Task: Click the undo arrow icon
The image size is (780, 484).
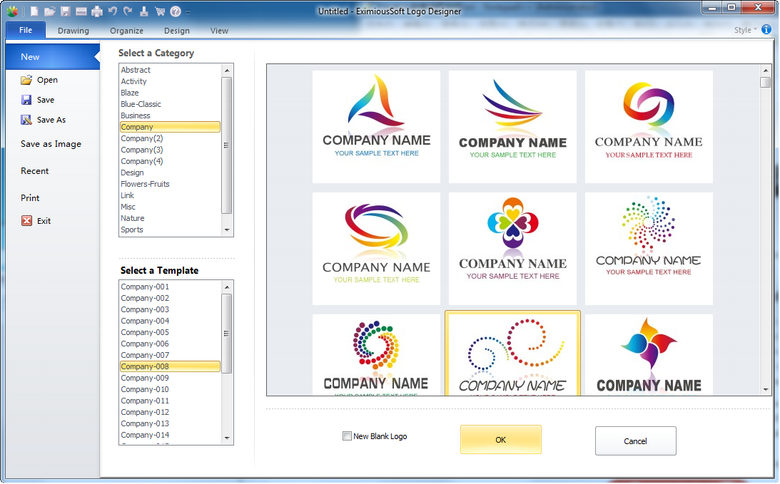Action: click(112, 11)
